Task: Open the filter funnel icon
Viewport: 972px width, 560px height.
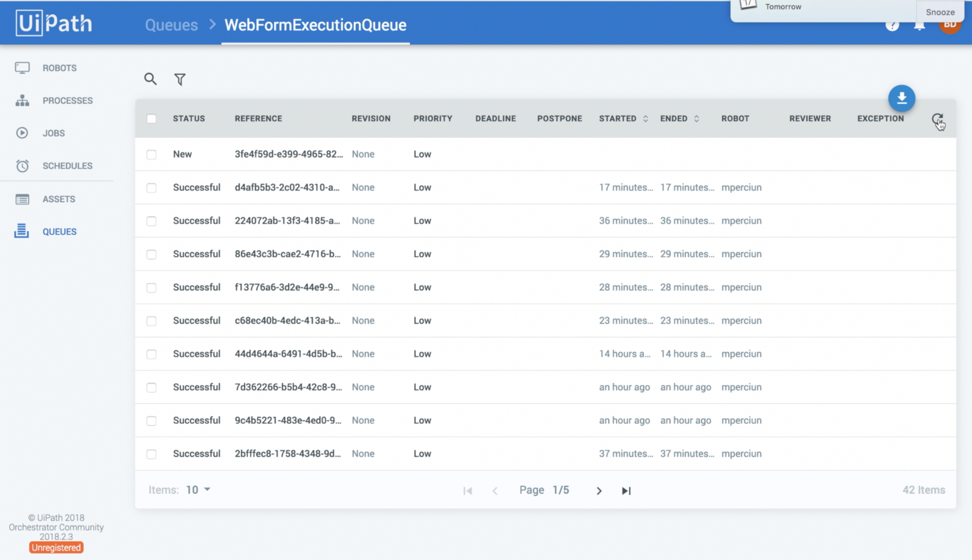Action: tap(180, 79)
